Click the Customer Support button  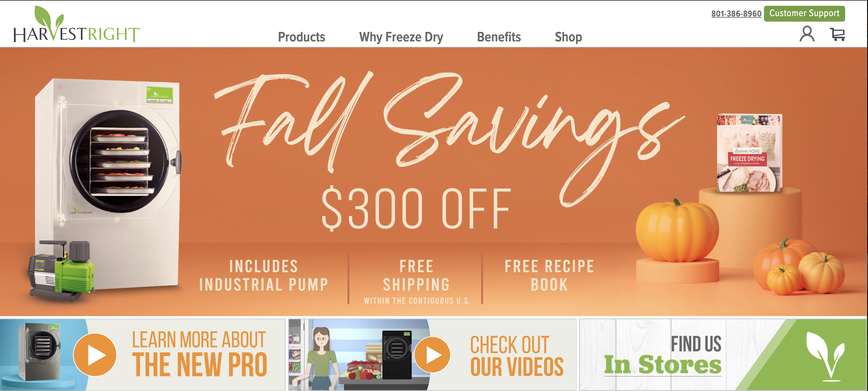click(x=804, y=13)
